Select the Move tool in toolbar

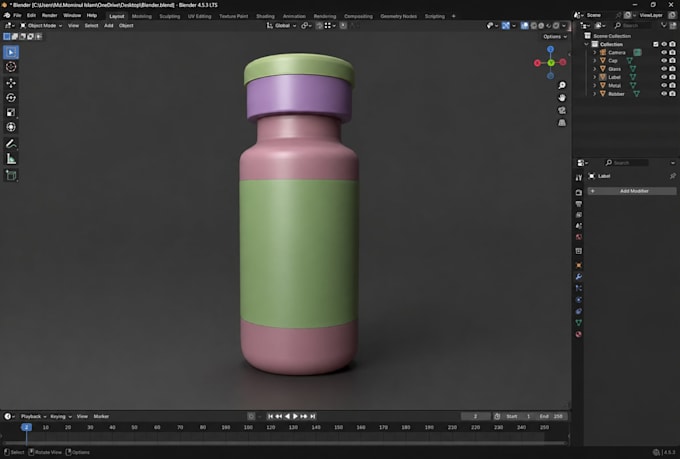click(11, 82)
